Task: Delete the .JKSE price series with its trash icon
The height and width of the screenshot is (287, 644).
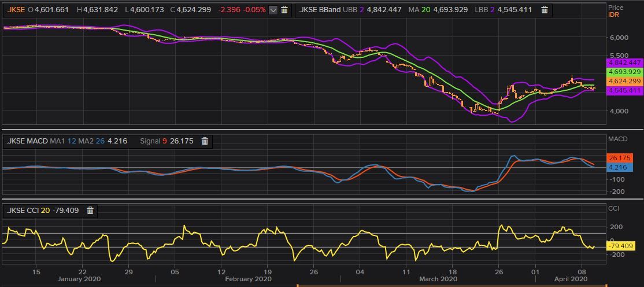Action: (284, 10)
